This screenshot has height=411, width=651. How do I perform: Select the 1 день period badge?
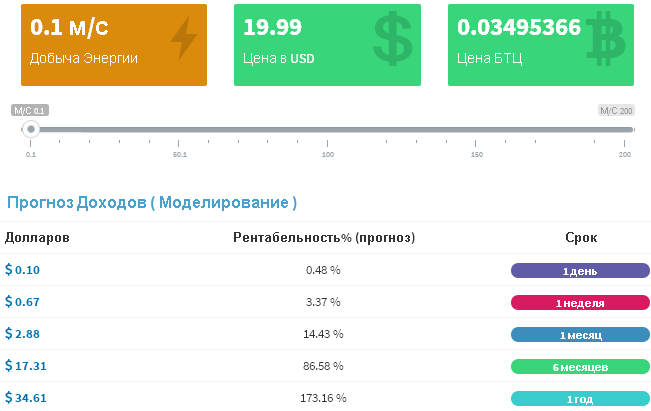pos(580,271)
